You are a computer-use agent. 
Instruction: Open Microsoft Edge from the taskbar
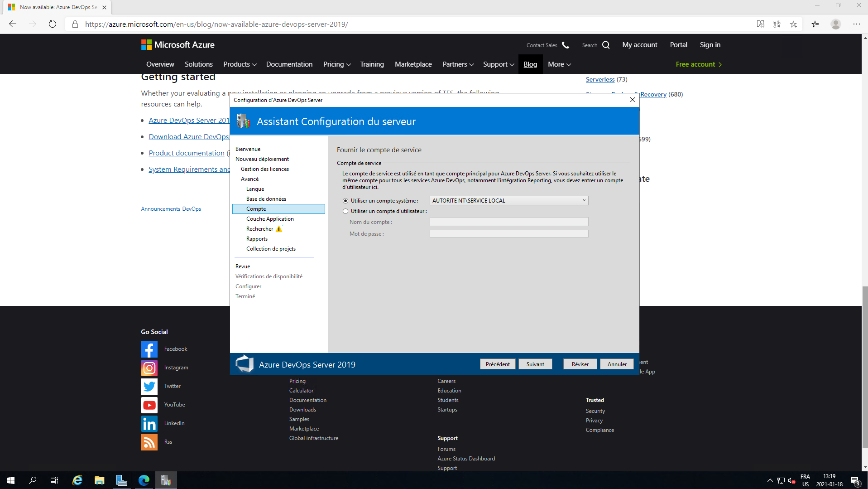pyautogui.click(x=144, y=480)
